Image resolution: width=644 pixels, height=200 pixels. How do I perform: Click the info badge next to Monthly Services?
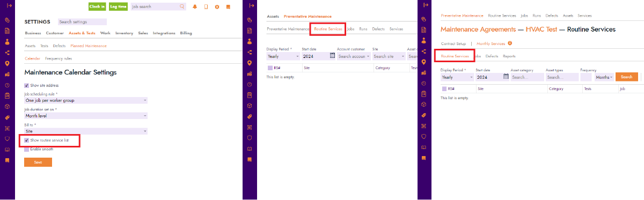[509, 43]
